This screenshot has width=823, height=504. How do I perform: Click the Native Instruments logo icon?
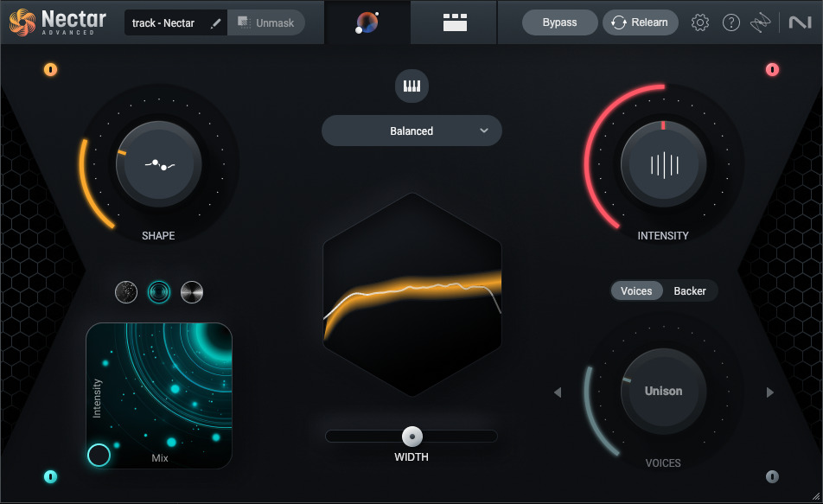click(x=800, y=22)
